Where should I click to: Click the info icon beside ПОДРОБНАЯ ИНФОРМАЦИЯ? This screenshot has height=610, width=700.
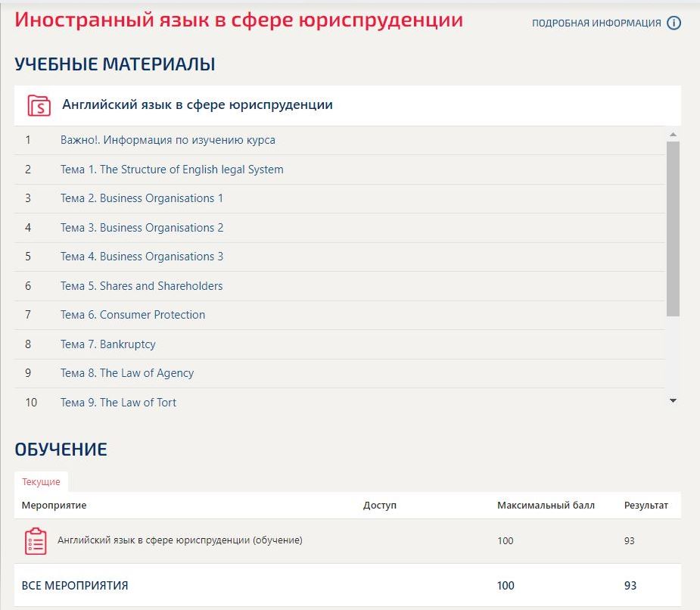pyautogui.click(x=673, y=23)
